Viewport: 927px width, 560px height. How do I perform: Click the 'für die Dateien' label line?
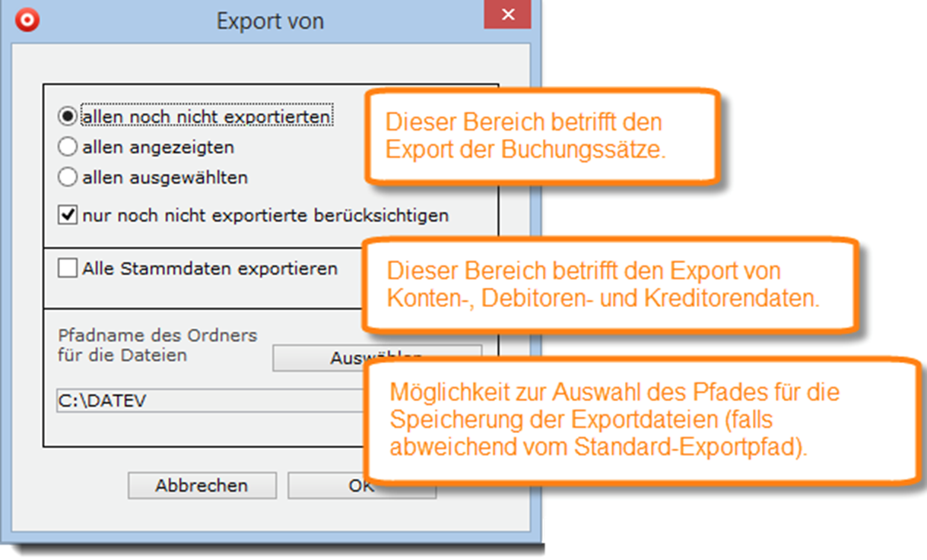click(x=122, y=355)
